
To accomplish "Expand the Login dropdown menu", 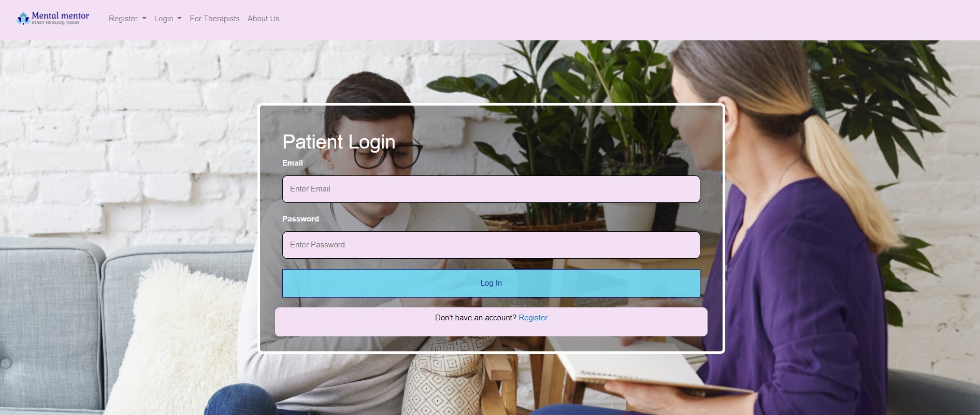I will [x=168, y=19].
